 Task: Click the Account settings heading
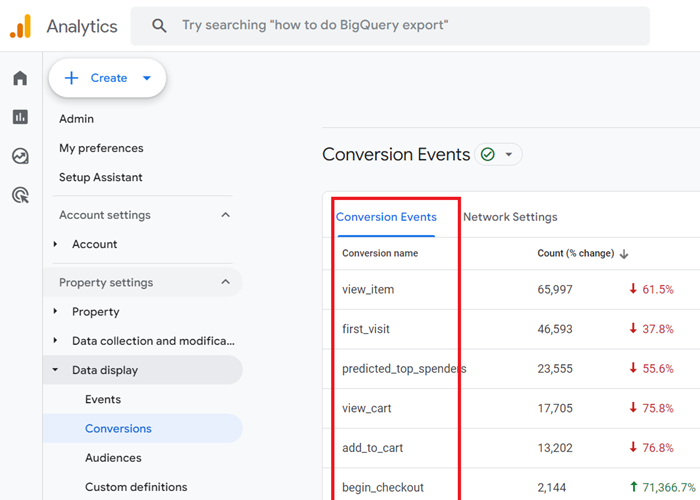tap(105, 215)
